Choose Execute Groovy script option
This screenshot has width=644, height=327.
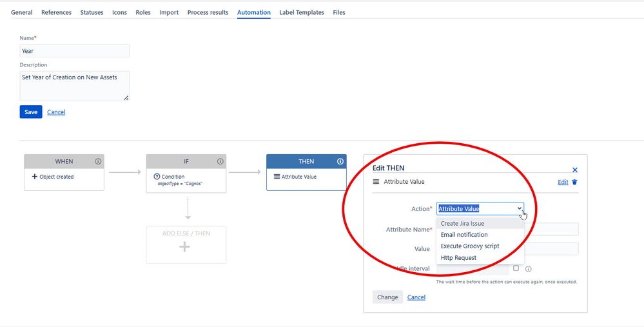coord(480,246)
